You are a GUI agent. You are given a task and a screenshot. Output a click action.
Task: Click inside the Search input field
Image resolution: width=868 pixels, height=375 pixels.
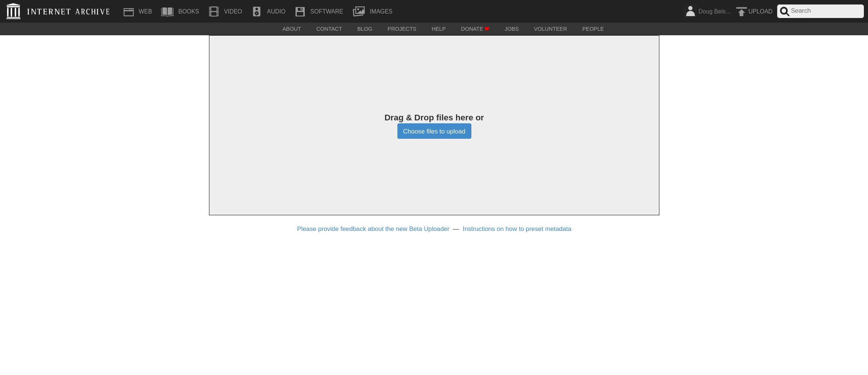click(x=826, y=11)
